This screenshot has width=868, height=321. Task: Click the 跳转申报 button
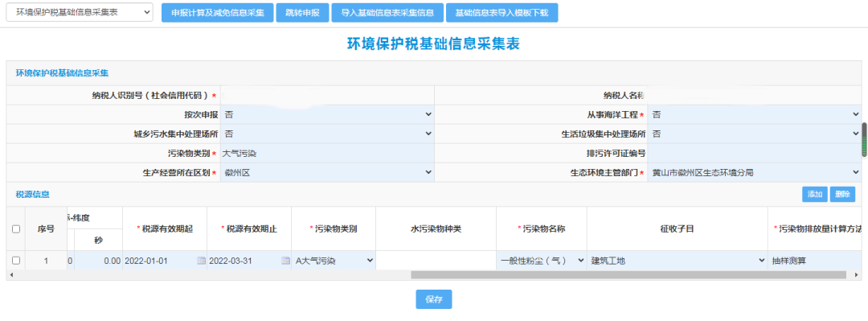(303, 13)
